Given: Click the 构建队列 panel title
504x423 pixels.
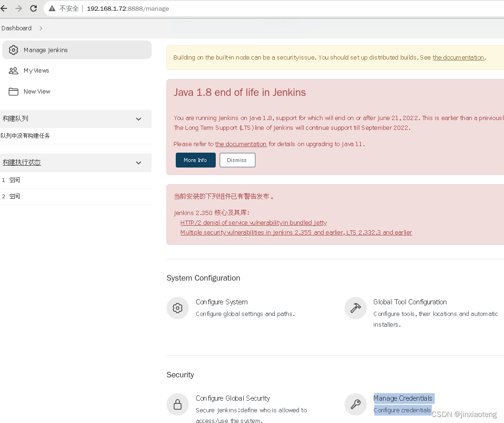Looking at the screenshot, I should (x=15, y=118).
